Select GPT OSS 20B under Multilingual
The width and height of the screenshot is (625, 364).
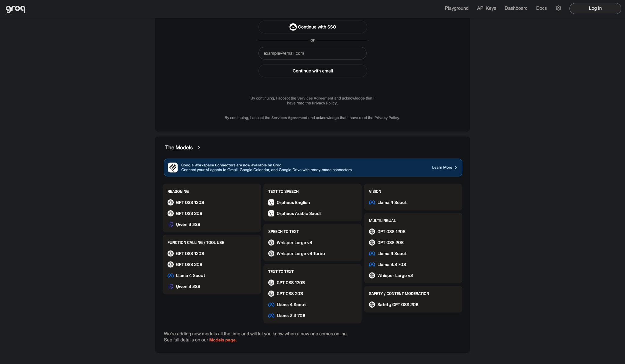tap(390, 243)
